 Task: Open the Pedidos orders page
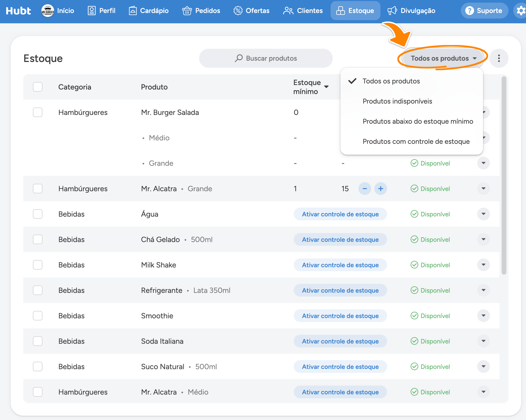pyautogui.click(x=201, y=11)
